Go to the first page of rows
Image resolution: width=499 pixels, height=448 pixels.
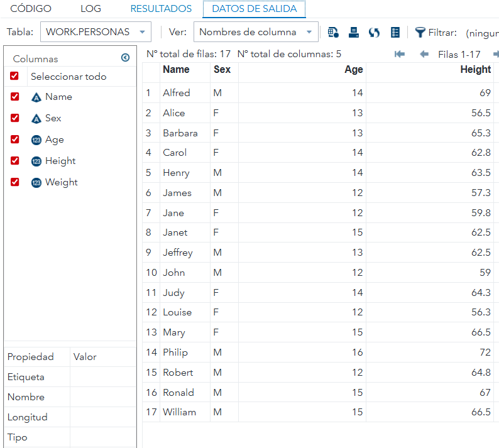pos(400,54)
